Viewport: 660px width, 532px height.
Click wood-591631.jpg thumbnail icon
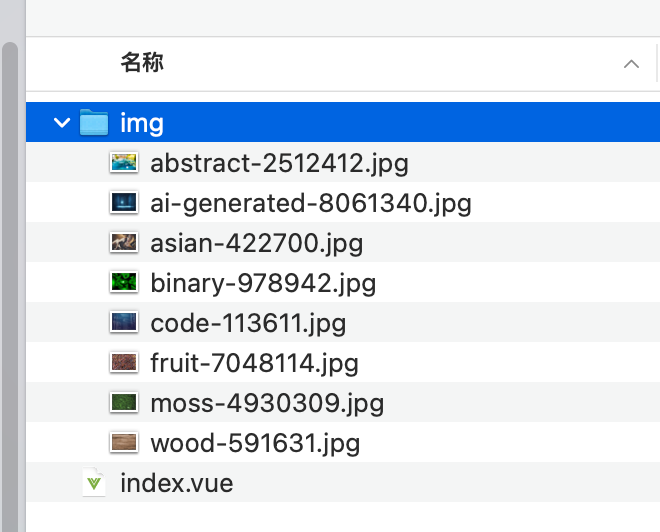tap(124, 442)
